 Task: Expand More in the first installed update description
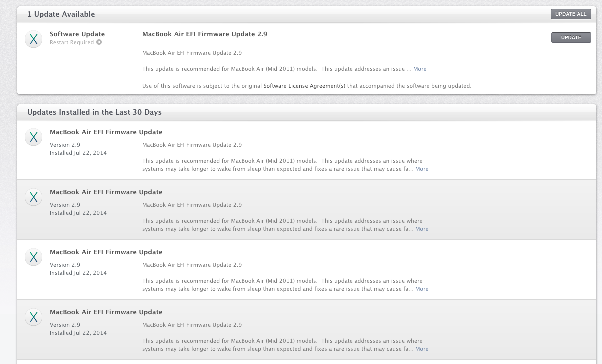tap(422, 169)
